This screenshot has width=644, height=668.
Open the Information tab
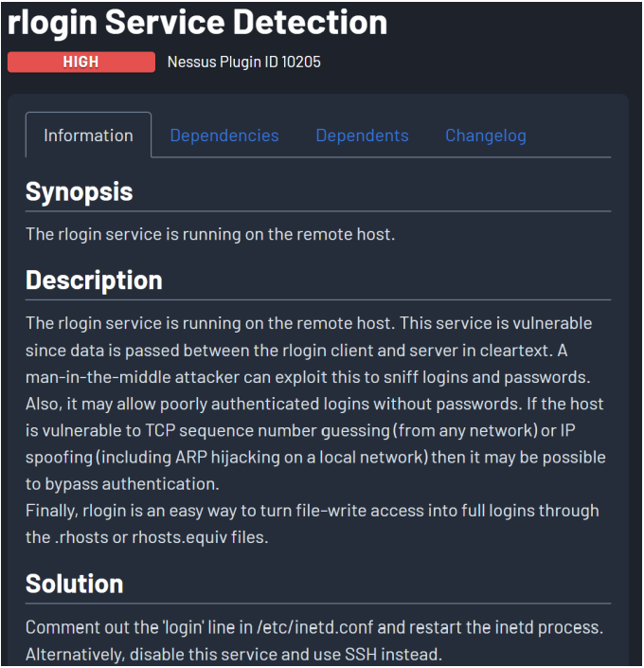click(x=88, y=135)
